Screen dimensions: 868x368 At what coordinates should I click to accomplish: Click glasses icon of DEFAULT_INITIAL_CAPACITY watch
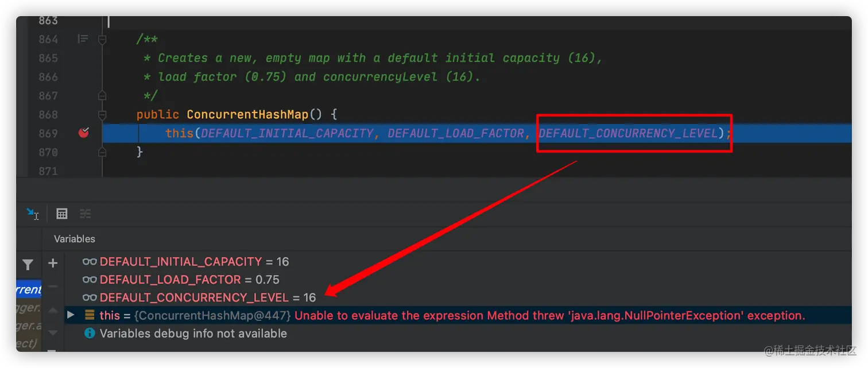click(90, 262)
